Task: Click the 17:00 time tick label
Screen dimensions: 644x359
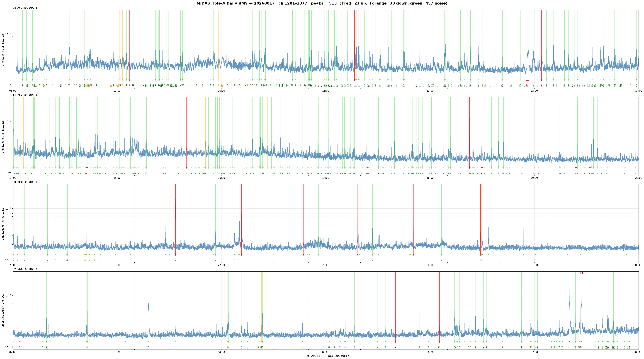Action: 326,178
